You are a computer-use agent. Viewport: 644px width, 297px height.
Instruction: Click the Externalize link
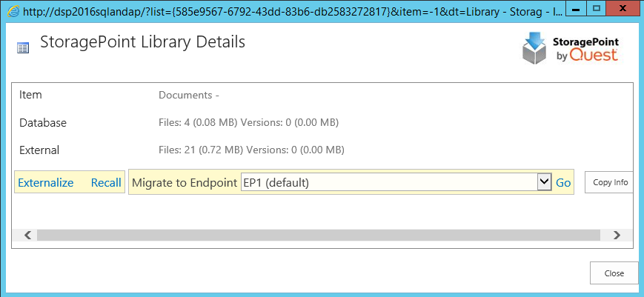[46, 182]
